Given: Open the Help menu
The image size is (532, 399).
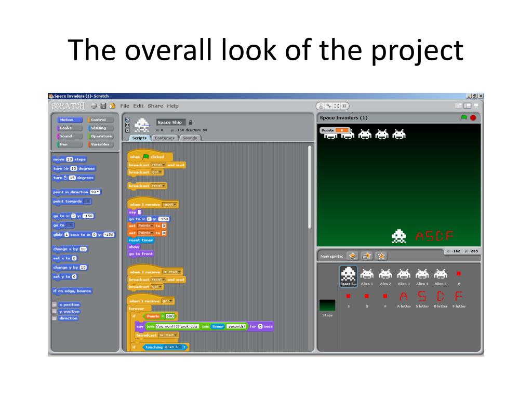Looking at the screenshot, I should 172,106.
